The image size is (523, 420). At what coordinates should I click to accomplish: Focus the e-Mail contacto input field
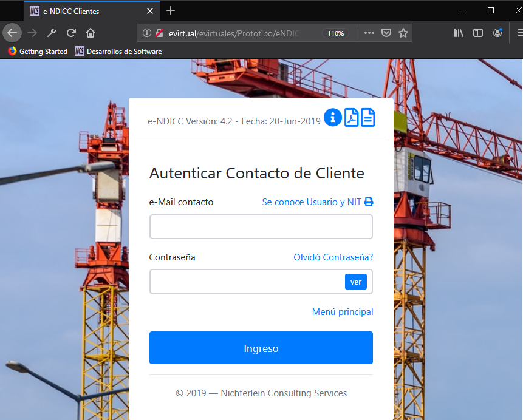(x=261, y=227)
